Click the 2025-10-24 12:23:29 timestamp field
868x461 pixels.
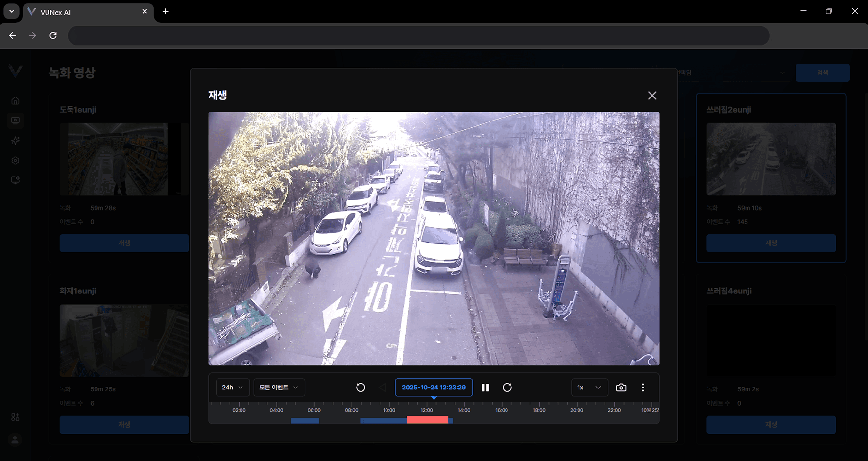[434, 388]
